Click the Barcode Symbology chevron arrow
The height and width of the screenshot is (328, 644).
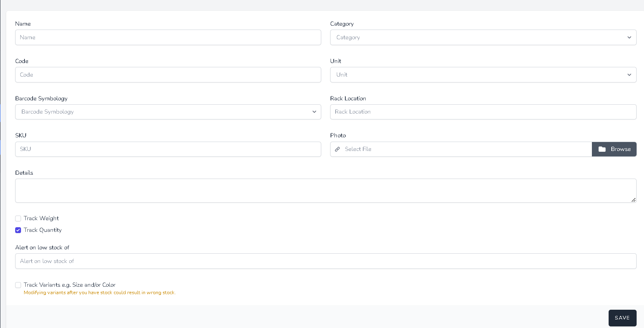(314, 112)
